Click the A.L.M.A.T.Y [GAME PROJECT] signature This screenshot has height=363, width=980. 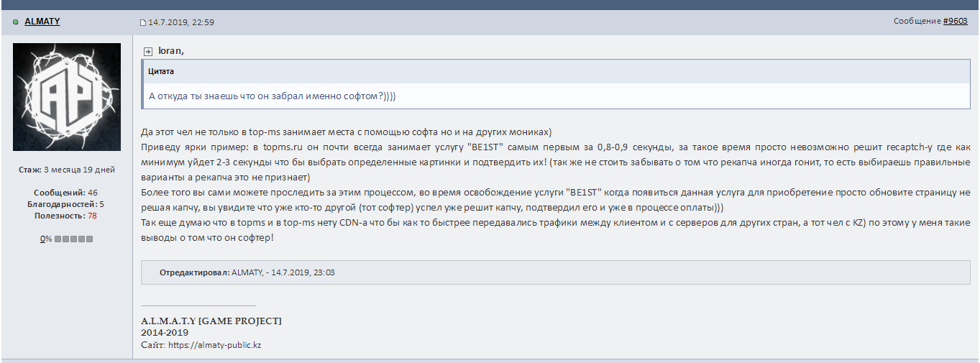click(x=211, y=321)
